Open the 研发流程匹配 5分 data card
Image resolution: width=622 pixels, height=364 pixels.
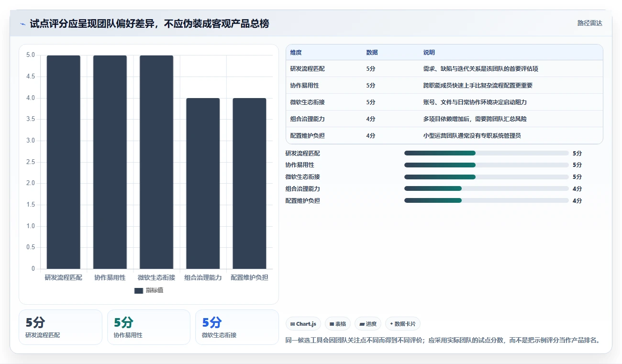tap(60, 327)
